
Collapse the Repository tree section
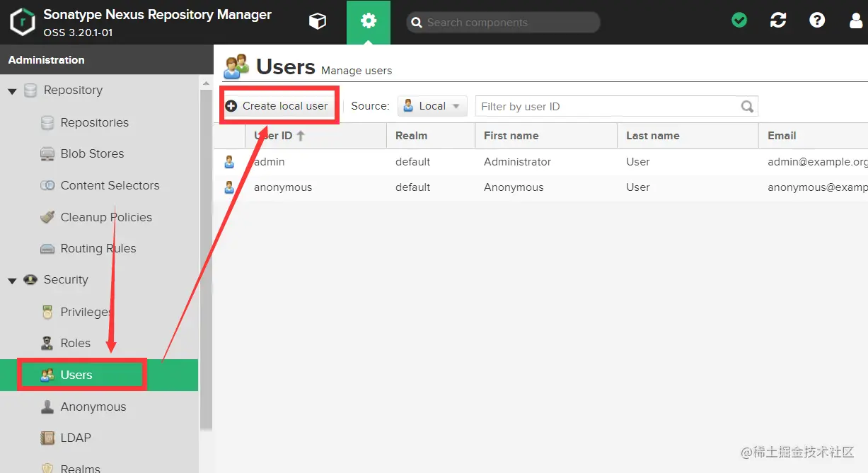click(12, 91)
